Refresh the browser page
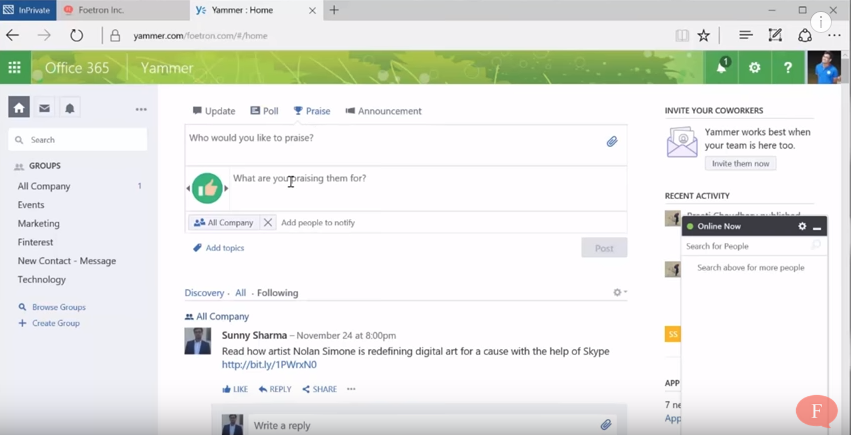851x435 pixels. (x=77, y=36)
